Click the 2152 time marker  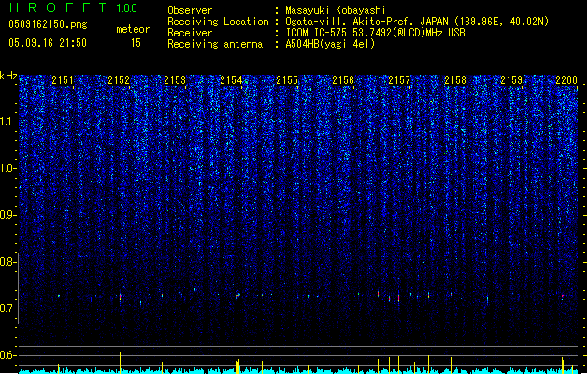119,80
